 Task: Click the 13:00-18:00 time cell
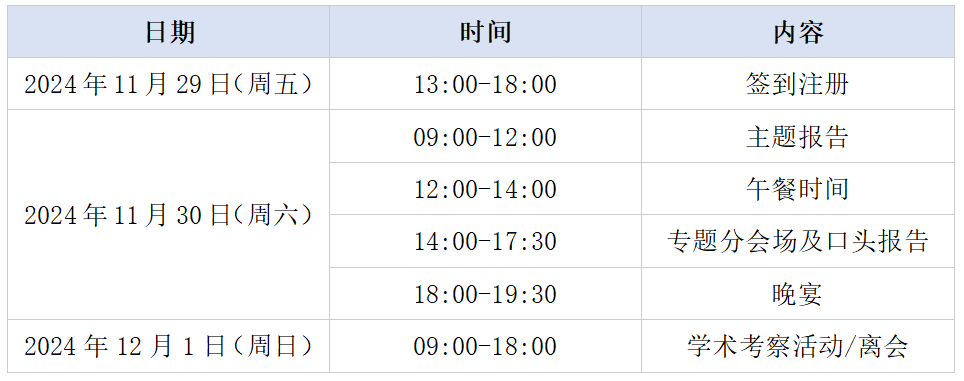486,84
